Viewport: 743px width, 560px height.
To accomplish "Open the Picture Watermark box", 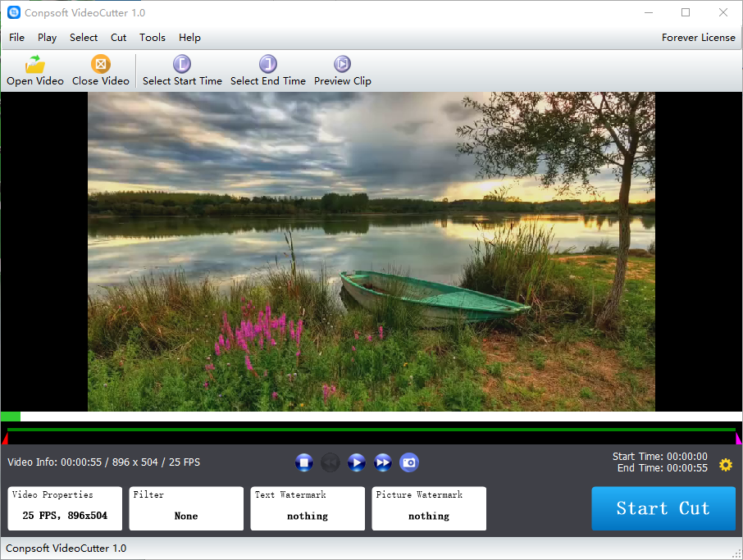I will [429, 508].
